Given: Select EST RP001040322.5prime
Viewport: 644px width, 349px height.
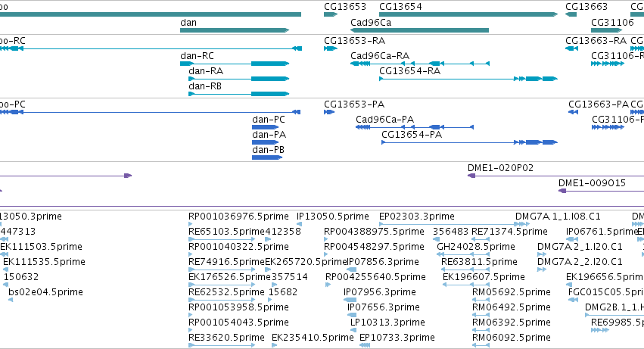Looking at the screenshot, I should (238, 247).
